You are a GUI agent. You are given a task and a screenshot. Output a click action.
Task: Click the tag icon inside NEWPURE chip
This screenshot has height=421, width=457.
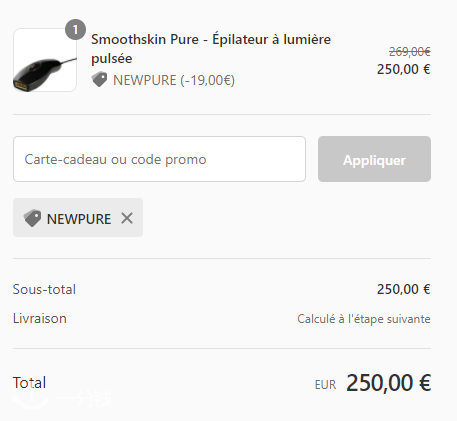click(x=32, y=218)
